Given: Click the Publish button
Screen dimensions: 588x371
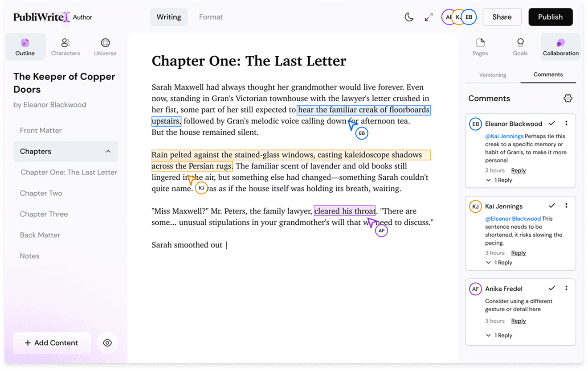Looking at the screenshot, I should (550, 17).
